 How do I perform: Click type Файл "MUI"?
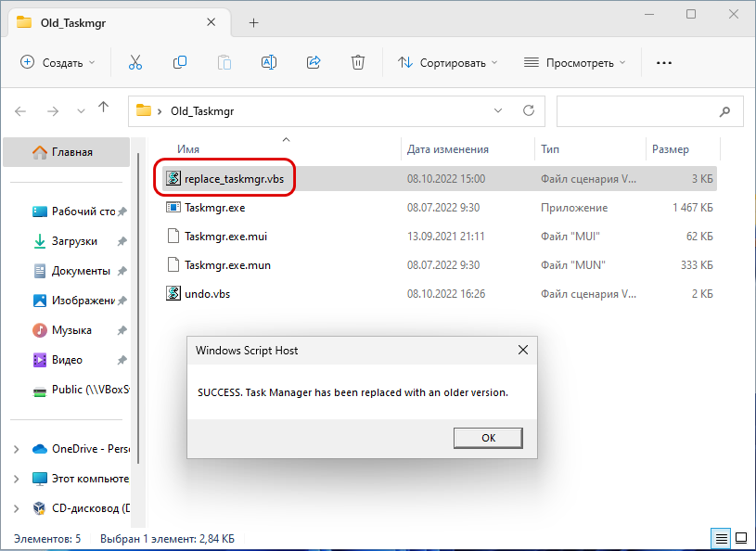pos(570,237)
